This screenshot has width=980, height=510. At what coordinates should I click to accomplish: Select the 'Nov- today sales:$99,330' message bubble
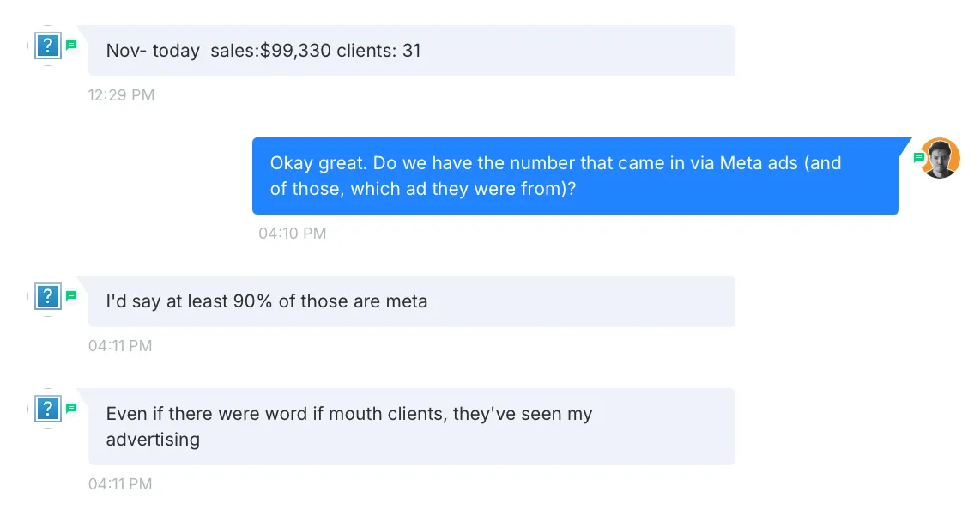pos(411,51)
